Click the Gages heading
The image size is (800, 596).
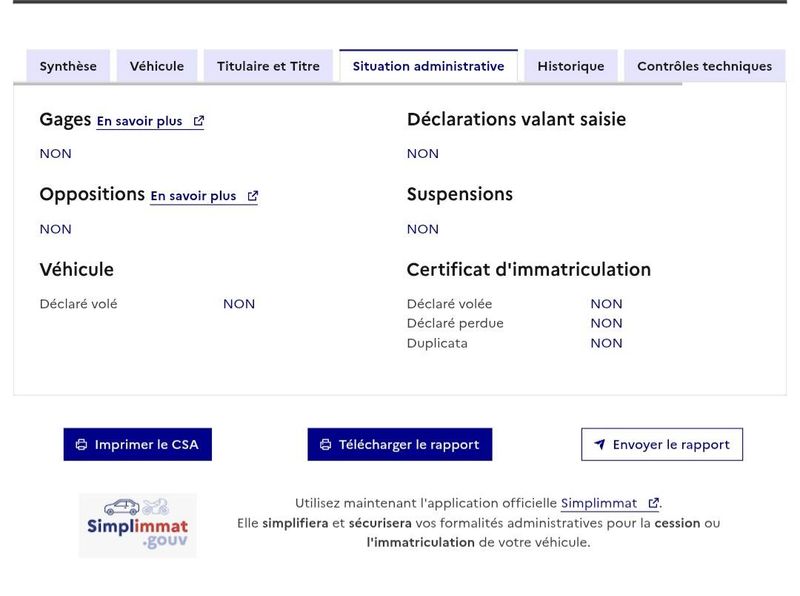[65, 120]
